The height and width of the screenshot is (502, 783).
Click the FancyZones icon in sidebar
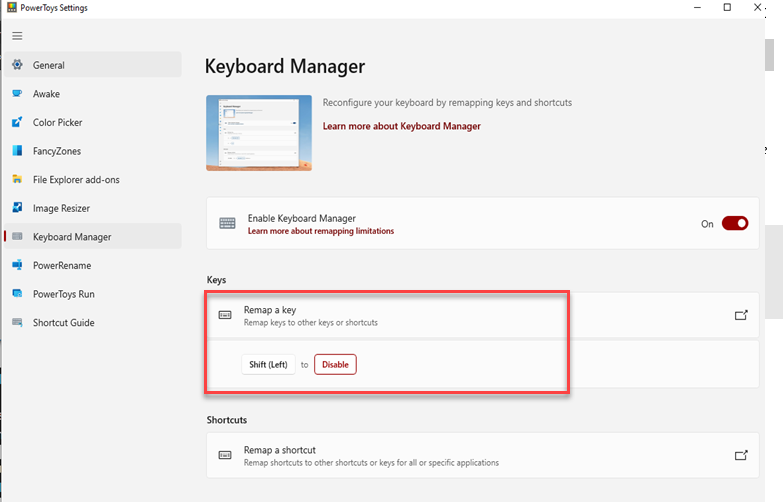point(17,151)
